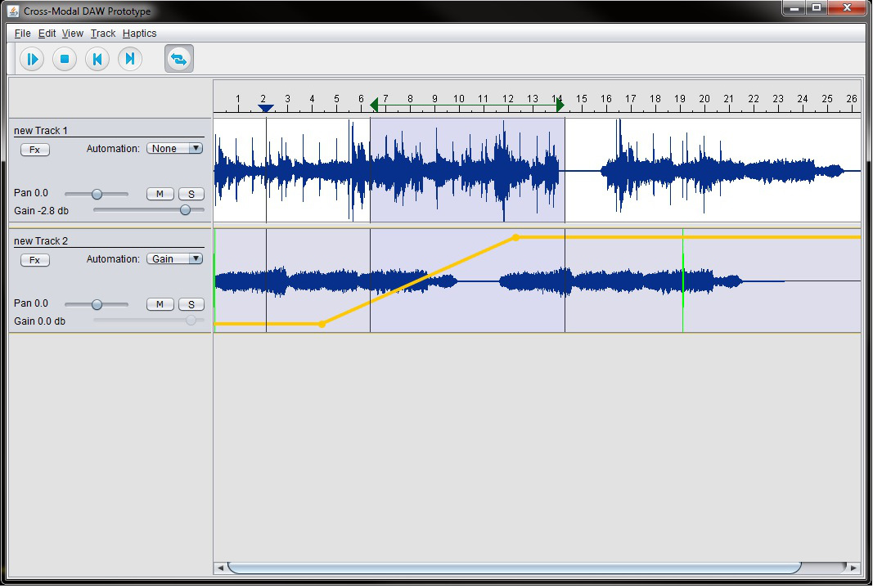
Task: Open Automation dropdown for new Track 2
Action: pos(175,258)
